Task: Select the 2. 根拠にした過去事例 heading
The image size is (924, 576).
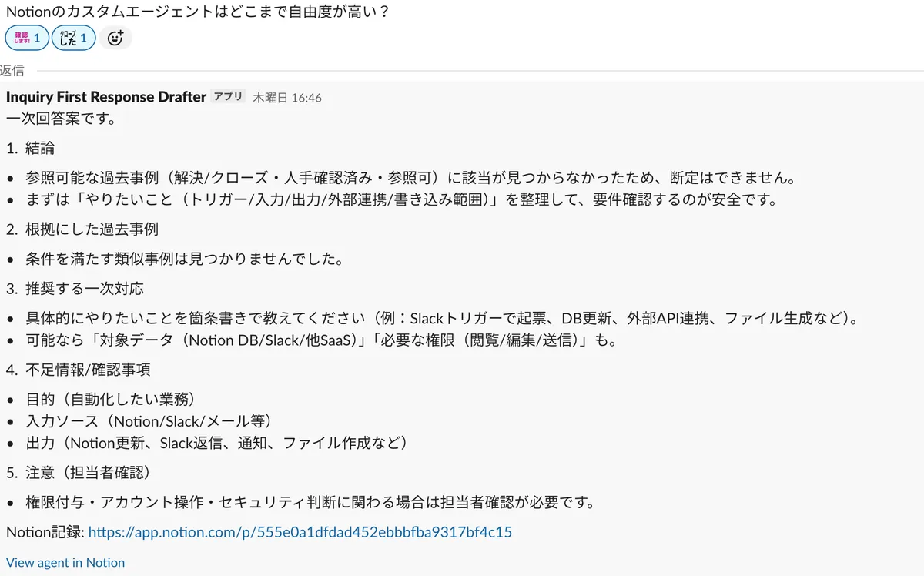Action: click(x=82, y=229)
